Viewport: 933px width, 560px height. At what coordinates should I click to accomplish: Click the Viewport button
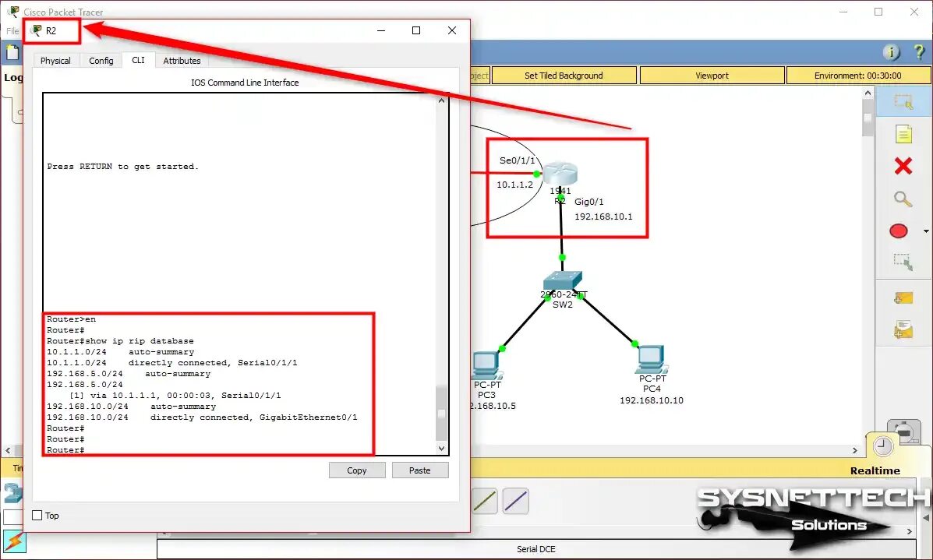coord(712,76)
